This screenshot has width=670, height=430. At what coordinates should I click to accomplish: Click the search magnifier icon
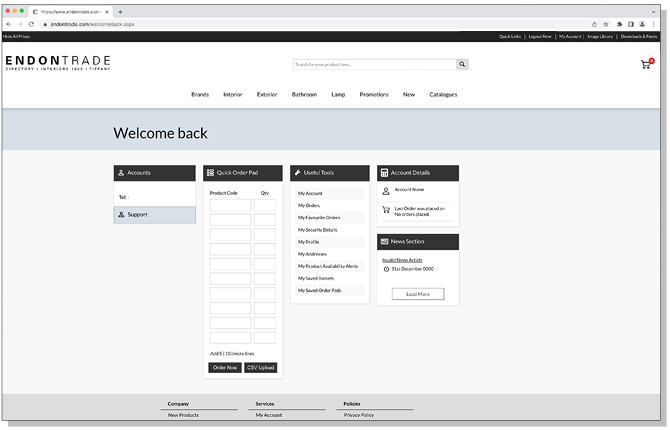pyautogui.click(x=462, y=64)
